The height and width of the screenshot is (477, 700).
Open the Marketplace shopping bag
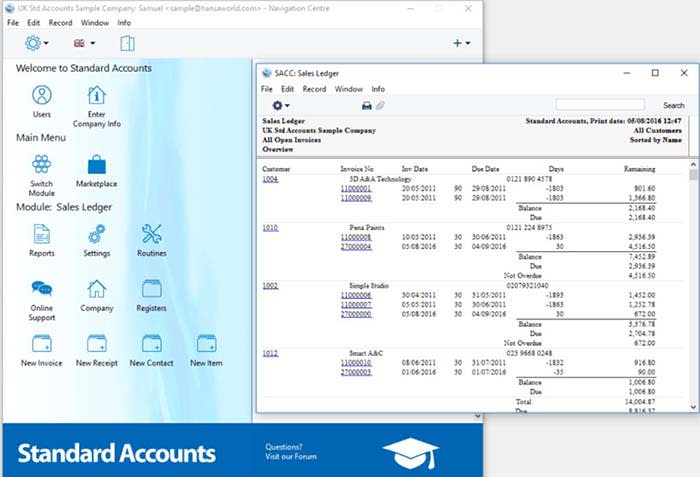(x=96, y=165)
